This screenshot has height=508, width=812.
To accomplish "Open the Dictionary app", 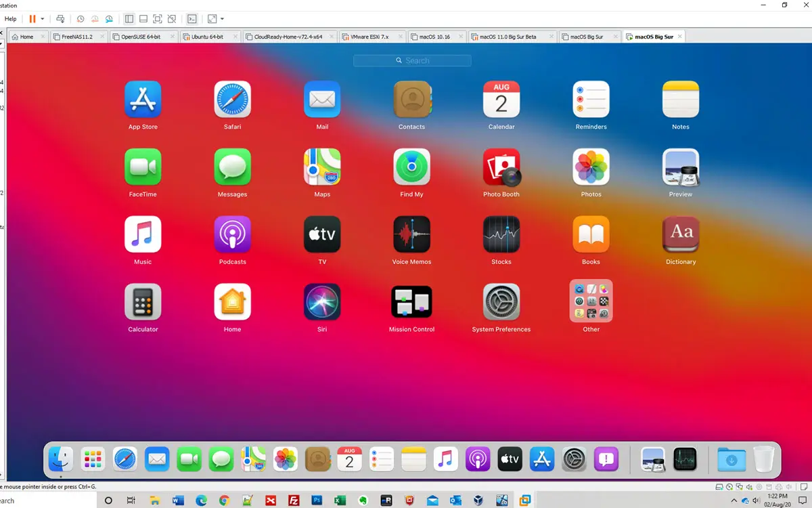I will pyautogui.click(x=681, y=234).
